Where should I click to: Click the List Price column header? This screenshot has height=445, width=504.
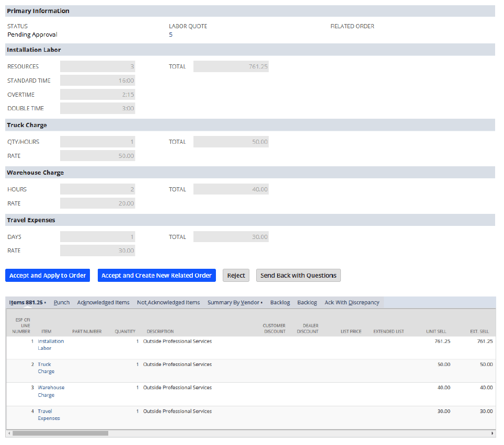pyautogui.click(x=351, y=331)
